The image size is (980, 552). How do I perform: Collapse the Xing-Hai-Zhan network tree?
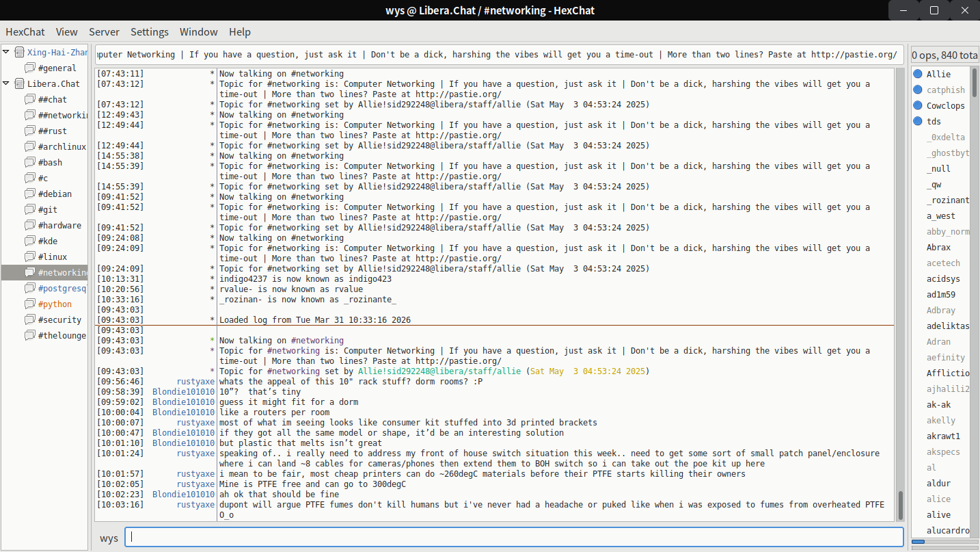click(x=7, y=52)
